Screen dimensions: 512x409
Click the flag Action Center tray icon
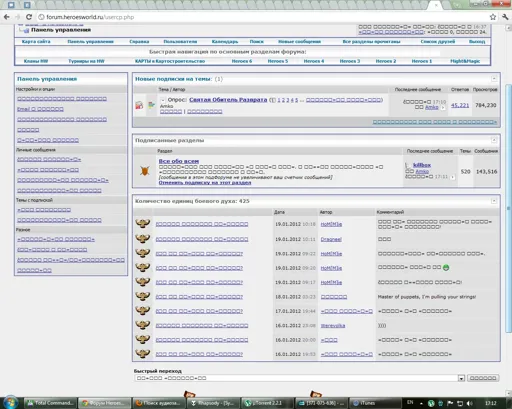pos(450,403)
